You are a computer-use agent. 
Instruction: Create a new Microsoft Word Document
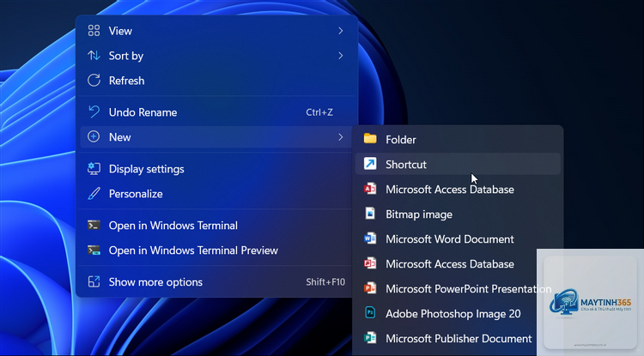pyautogui.click(x=458, y=238)
